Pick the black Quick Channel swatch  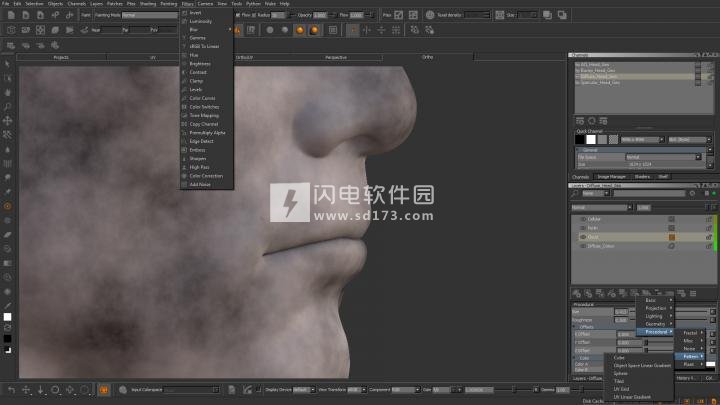pos(580,140)
